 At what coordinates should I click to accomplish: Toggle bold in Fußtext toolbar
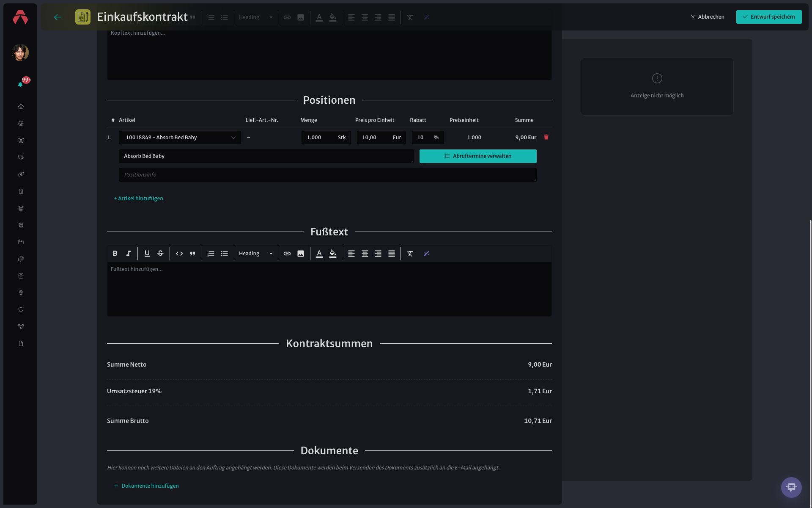click(x=115, y=254)
